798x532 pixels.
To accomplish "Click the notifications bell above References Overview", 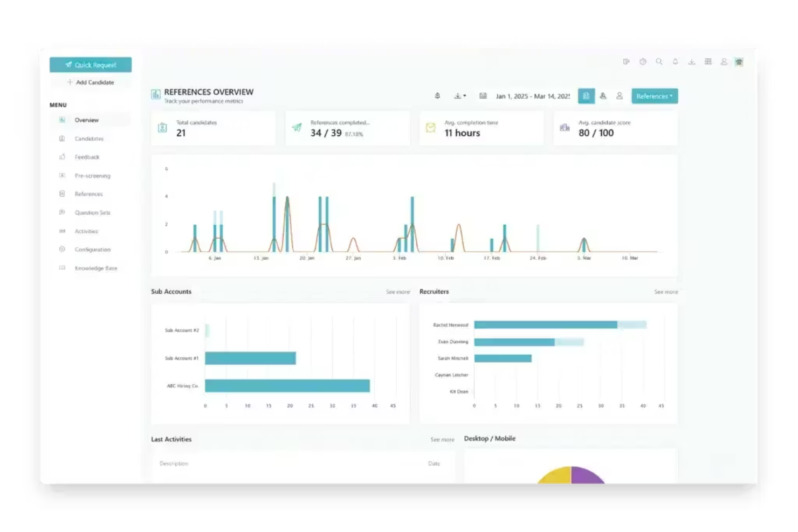I will [x=437, y=95].
